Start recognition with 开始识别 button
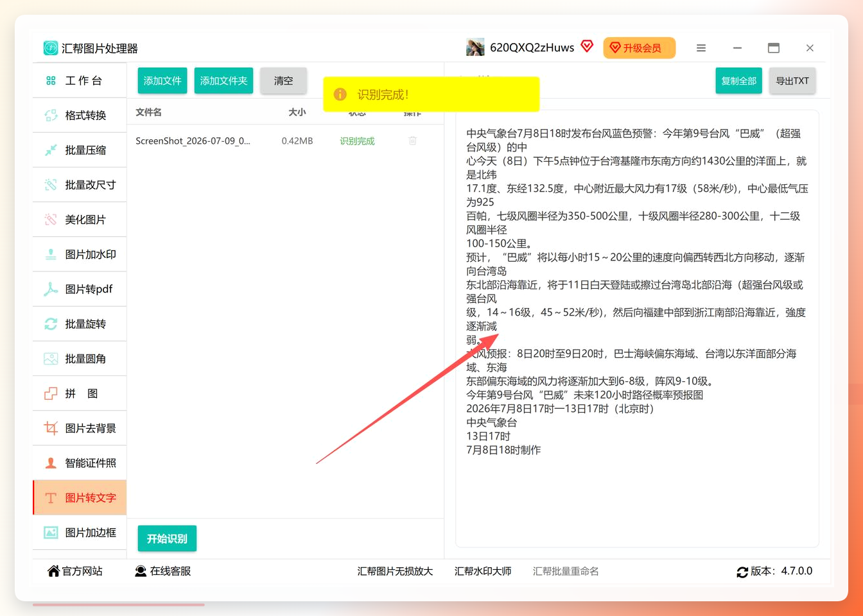The image size is (863, 616). (x=167, y=538)
